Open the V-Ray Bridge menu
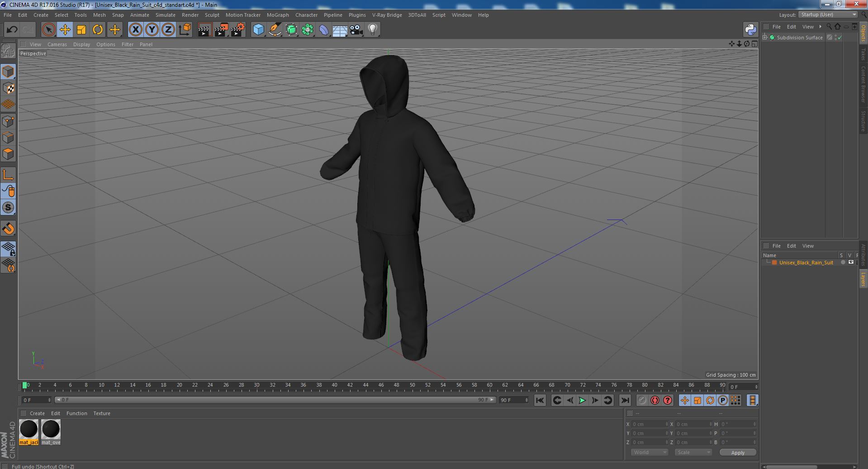The image size is (868, 469). 387,15
